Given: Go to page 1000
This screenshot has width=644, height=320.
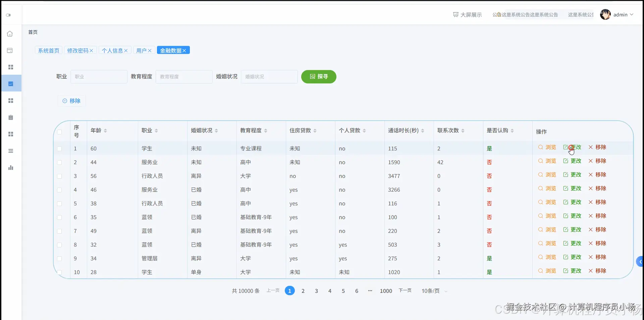Looking at the screenshot, I should (x=386, y=291).
